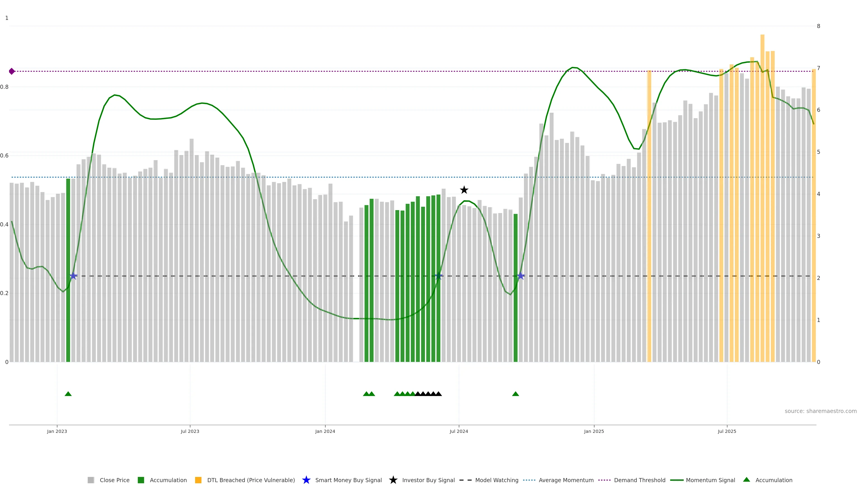
Task: Click the purple diamond on Demand Threshold line
Action: tap(12, 71)
